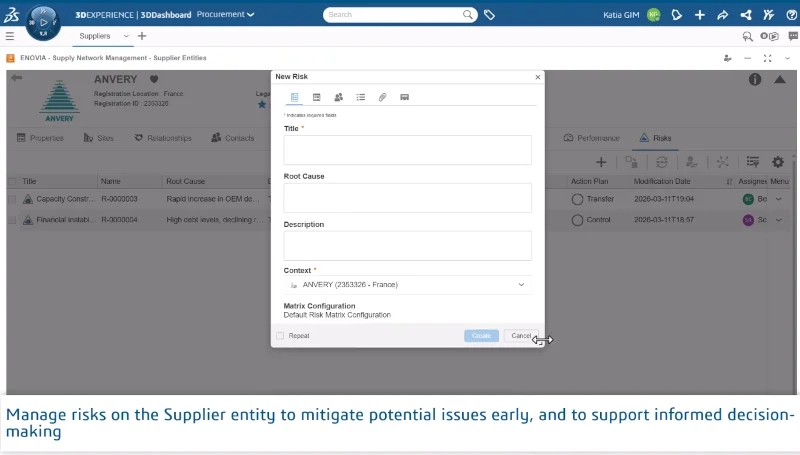Open the Contacts tab
Screen dimensions: 800x455
tap(233, 138)
